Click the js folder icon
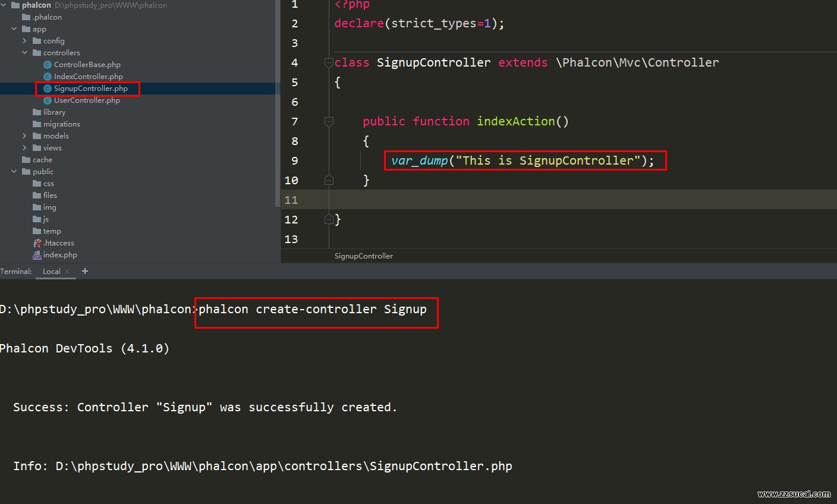This screenshot has width=837, height=504. coord(37,219)
